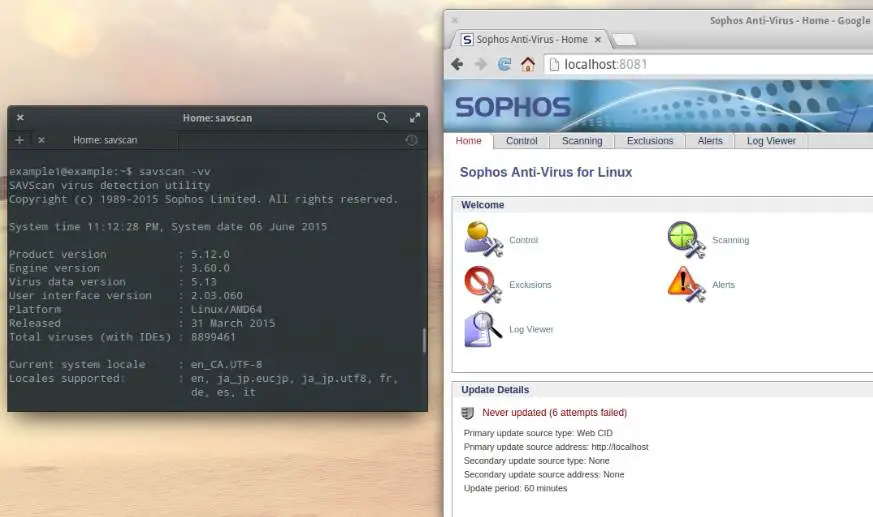This screenshot has width=873, height=517.
Task: Click the 'Total viruses (with IDEs)' line
Action: click(x=122, y=337)
